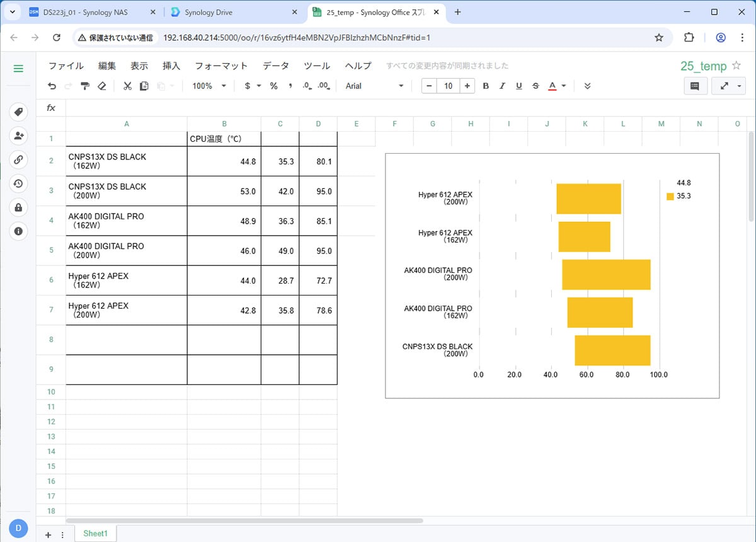Increase font size with plus button
The image size is (756, 542).
tap(467, 86)
